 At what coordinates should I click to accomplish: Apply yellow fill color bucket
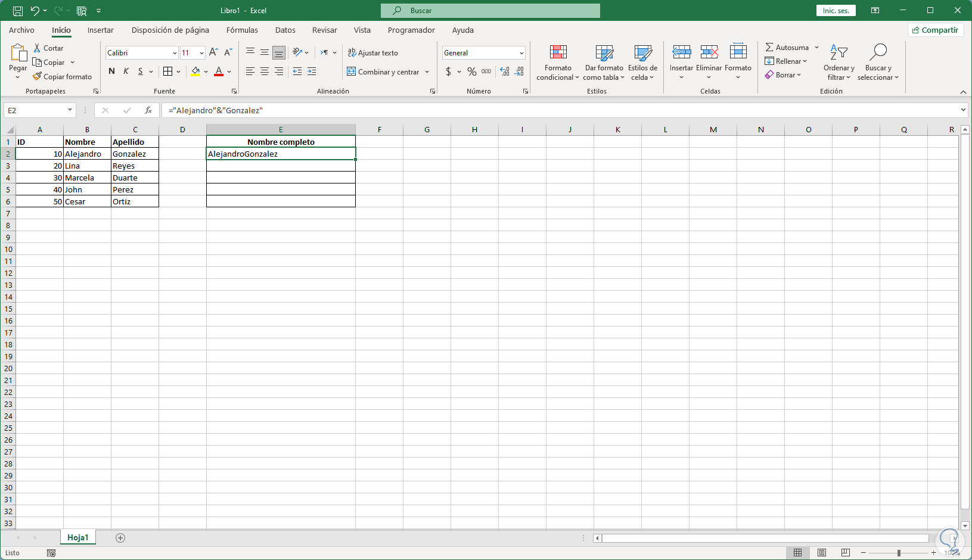pyautogui.click(x=195, y=71)
